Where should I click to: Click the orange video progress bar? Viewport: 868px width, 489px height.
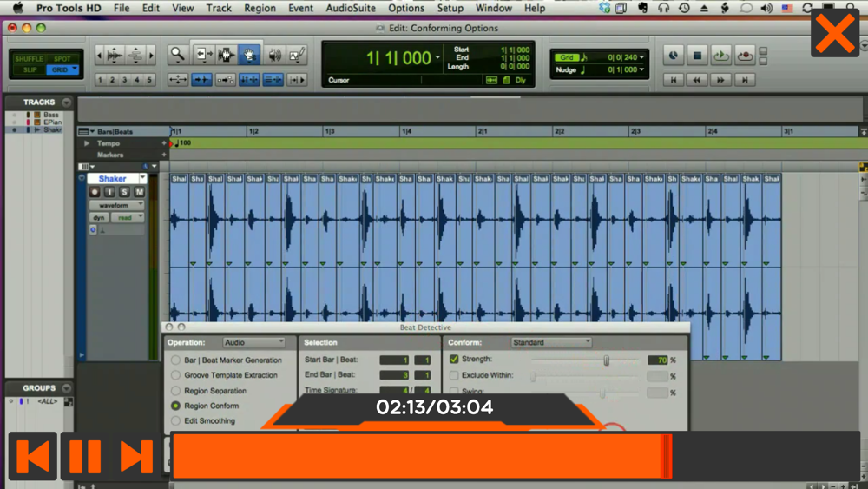coord(422,456)
